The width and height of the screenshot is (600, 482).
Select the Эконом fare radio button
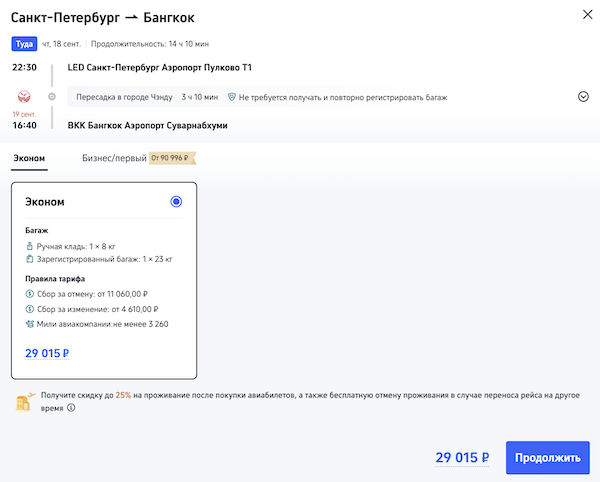tap(176, 201)
